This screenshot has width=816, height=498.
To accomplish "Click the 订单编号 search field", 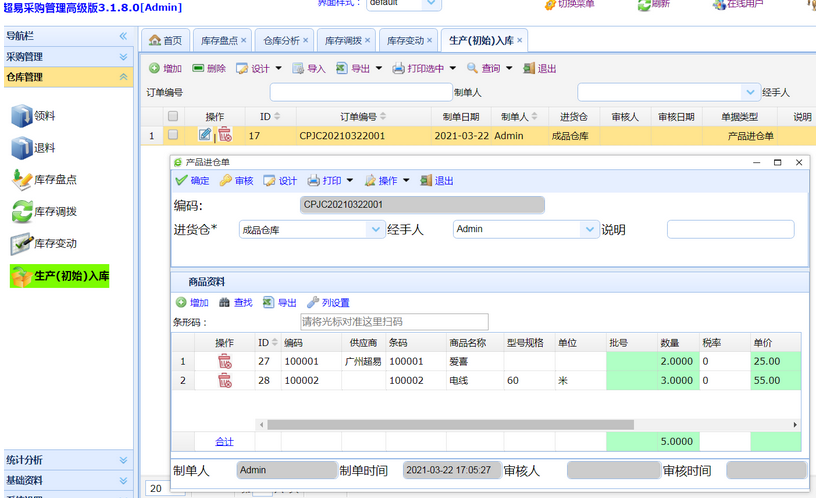I will (361, 92).
